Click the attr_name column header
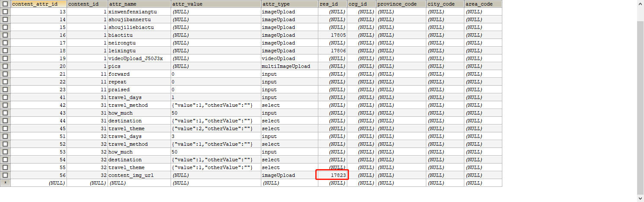 139,4
